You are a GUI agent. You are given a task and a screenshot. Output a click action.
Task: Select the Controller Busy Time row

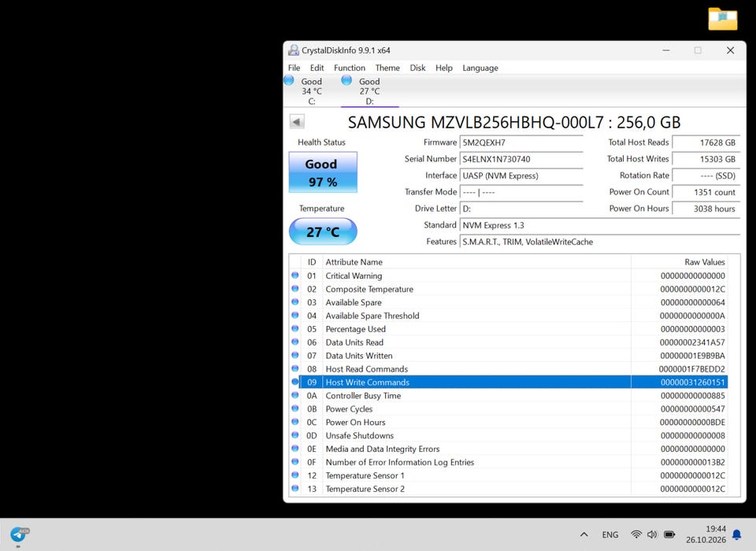(508, 395)
